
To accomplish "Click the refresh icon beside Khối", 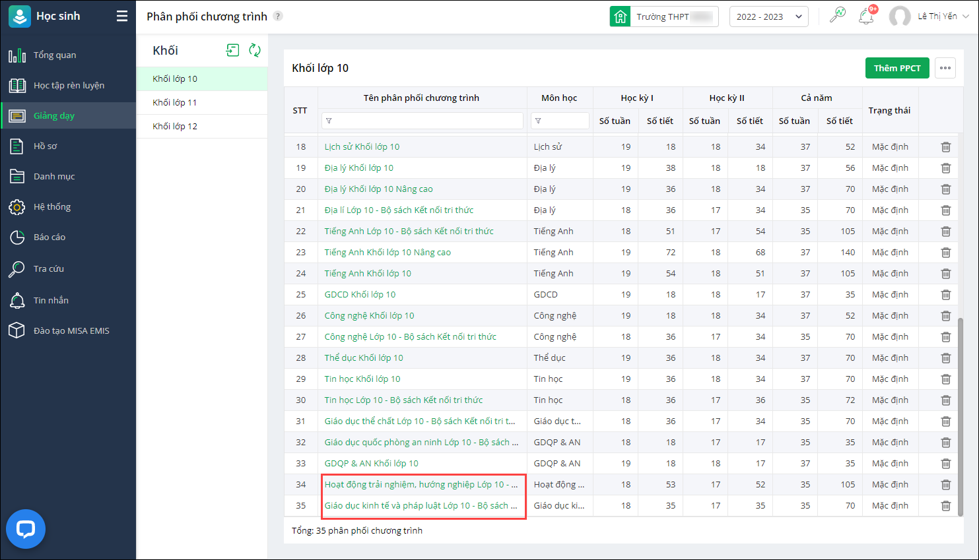I will 255,50.
